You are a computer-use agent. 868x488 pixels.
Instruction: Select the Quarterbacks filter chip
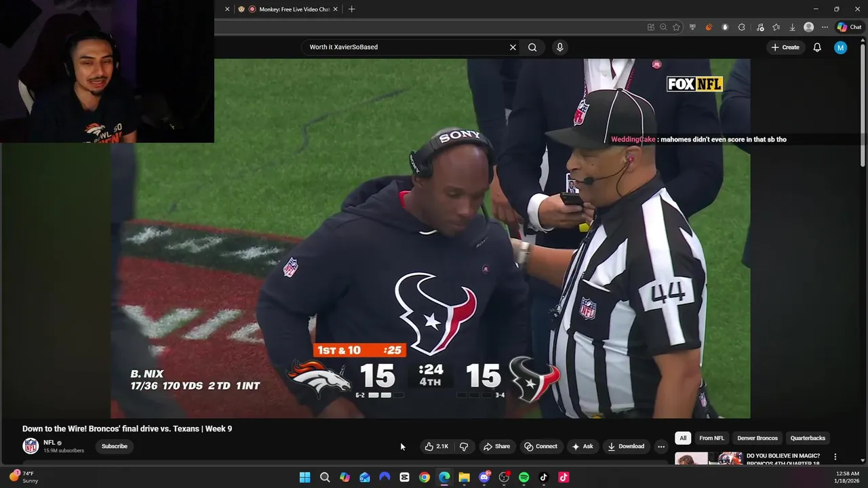(808, 438)
